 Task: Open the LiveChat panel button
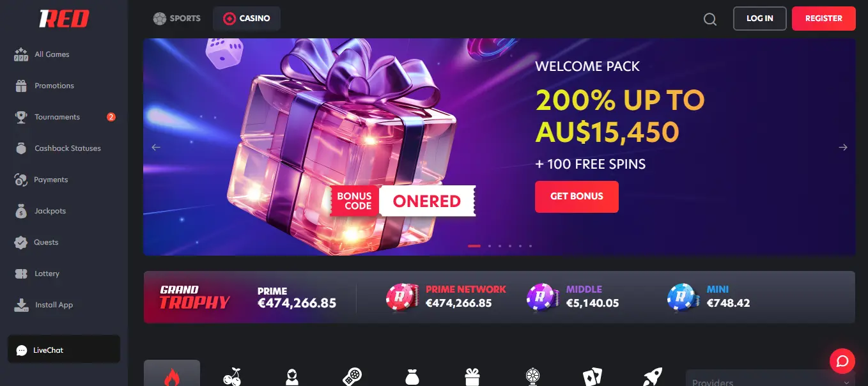[64, 350]
